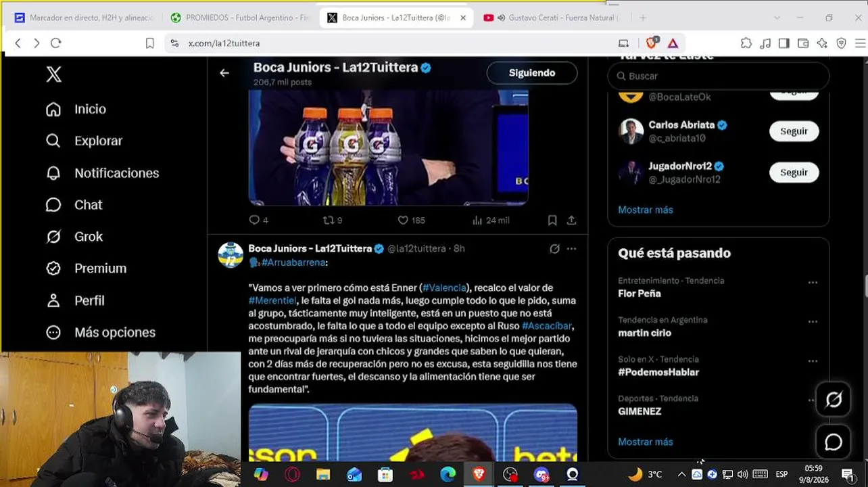Viewport: 868px width, 487px height.
Task: Show hidden system tray icons
Action: pos(681,474)
